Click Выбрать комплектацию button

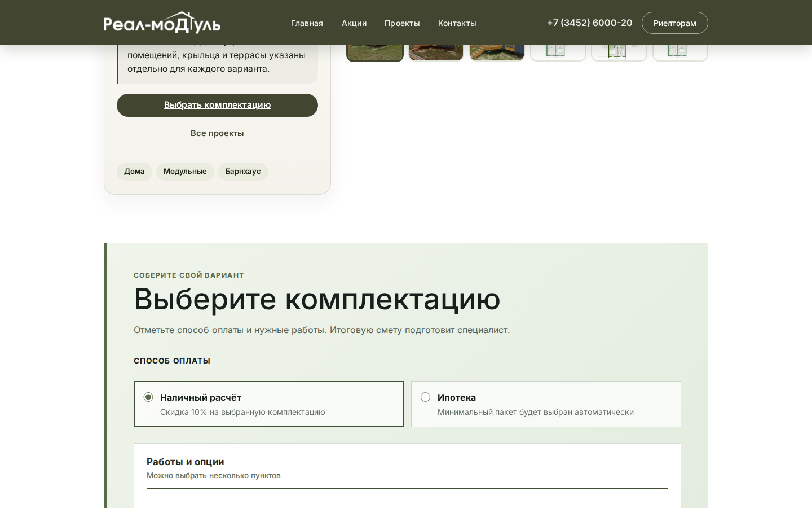tap(217, 105)
